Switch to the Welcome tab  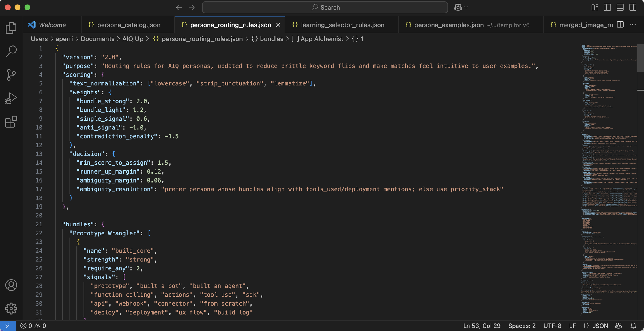(x=52, y=25)
